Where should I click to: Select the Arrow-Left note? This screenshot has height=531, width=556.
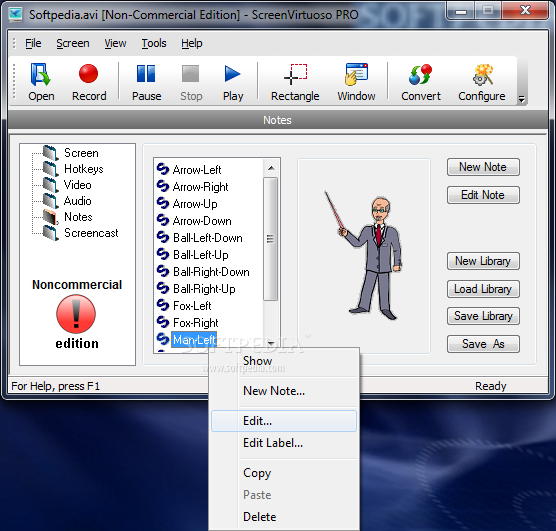[197, 170]
